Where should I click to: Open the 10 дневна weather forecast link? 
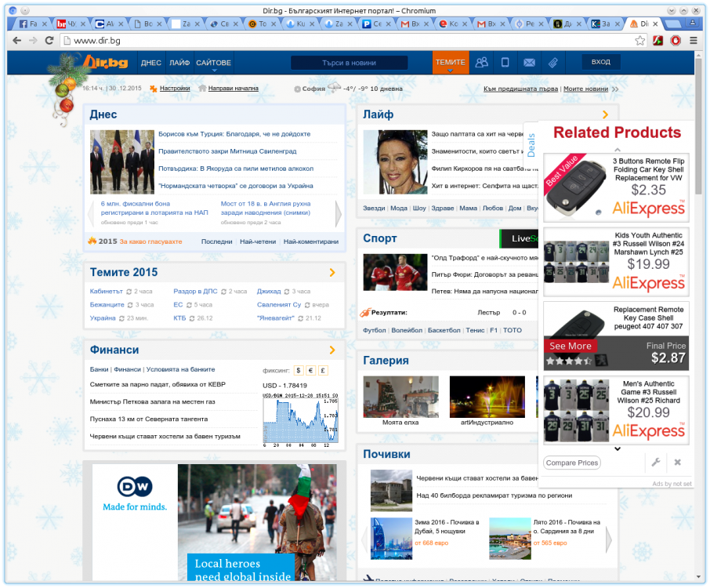coord(386,89)
